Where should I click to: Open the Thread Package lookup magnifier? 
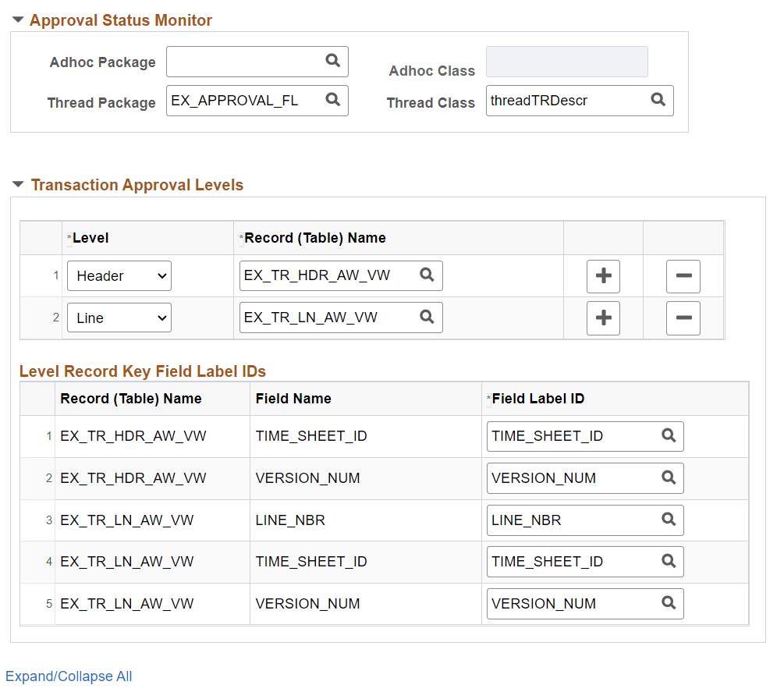[333, 100]
